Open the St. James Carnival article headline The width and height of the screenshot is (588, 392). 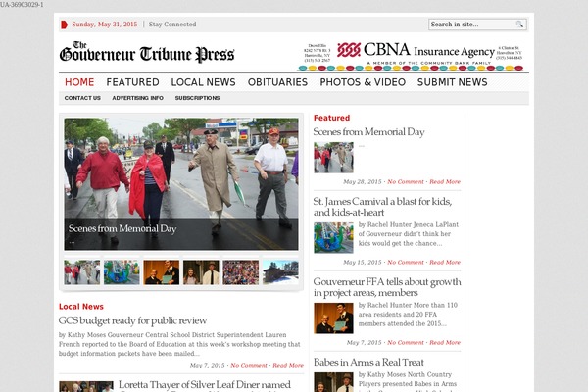click(382, 207)
